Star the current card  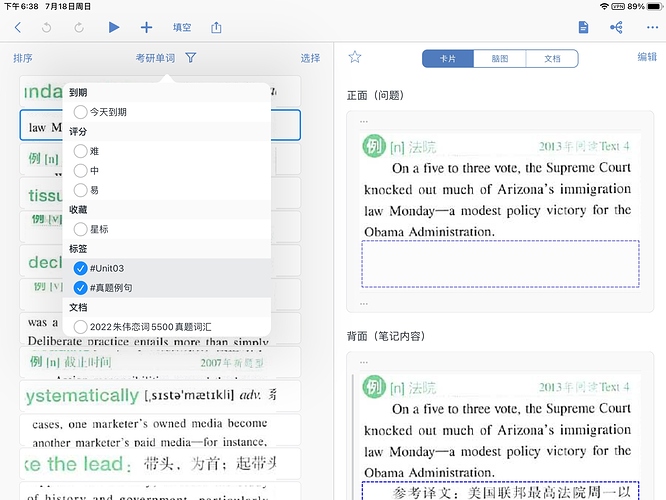click(x=355, y=57)
